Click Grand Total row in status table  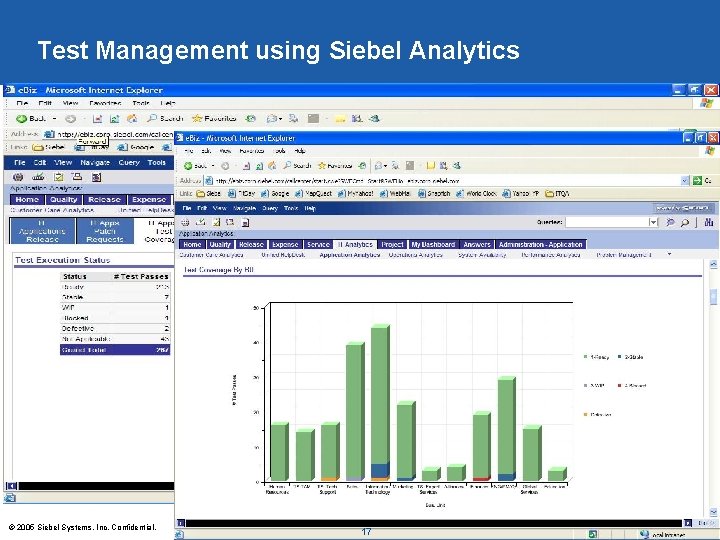(115, 349)
